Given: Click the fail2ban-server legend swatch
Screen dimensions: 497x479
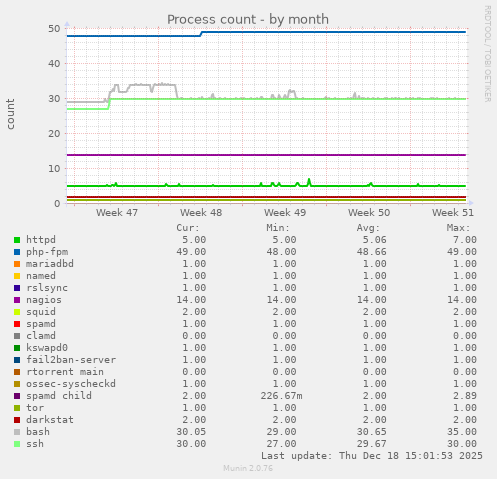Looking at the screenshot, I should (17, 360).
